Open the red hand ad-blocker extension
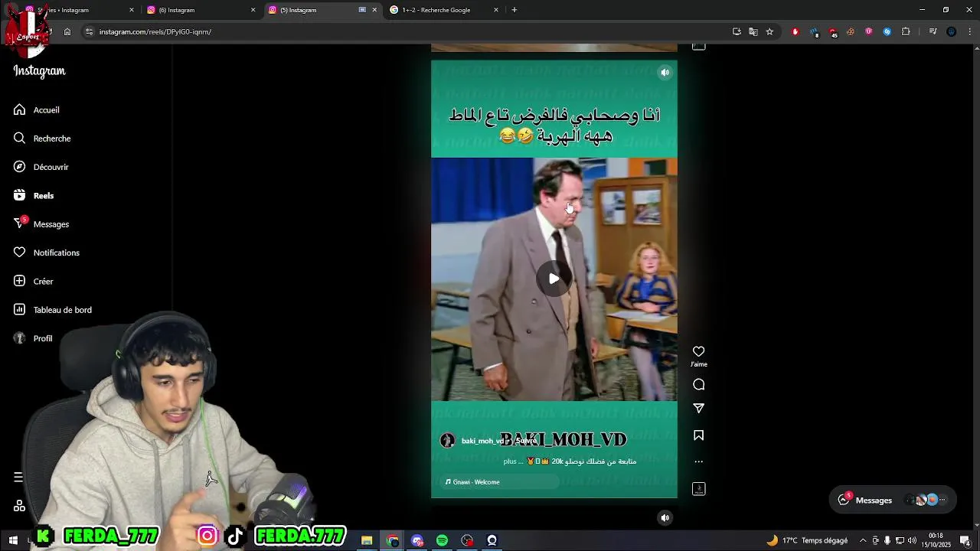This screenshot has height=551, width=980. [795, 31]
